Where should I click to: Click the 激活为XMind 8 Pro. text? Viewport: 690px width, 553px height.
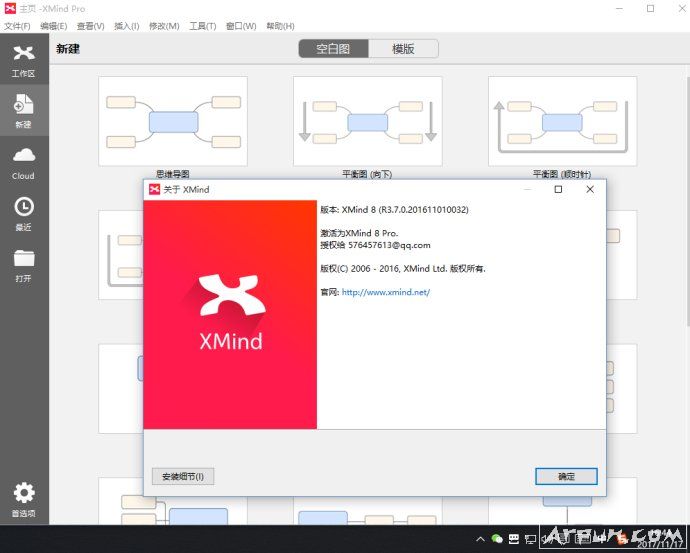click(359, 233)
